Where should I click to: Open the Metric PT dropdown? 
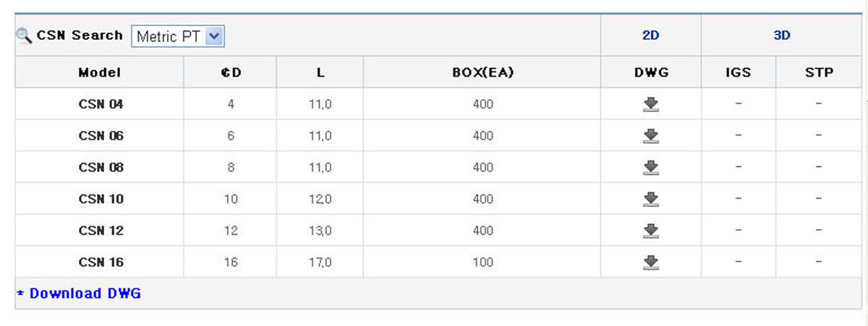pos(178,36)
